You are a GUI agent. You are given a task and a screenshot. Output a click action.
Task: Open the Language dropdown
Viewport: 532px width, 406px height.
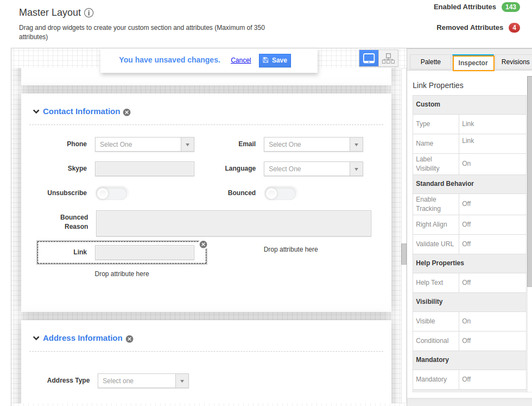pyautogui.click(x=313, y=169)
